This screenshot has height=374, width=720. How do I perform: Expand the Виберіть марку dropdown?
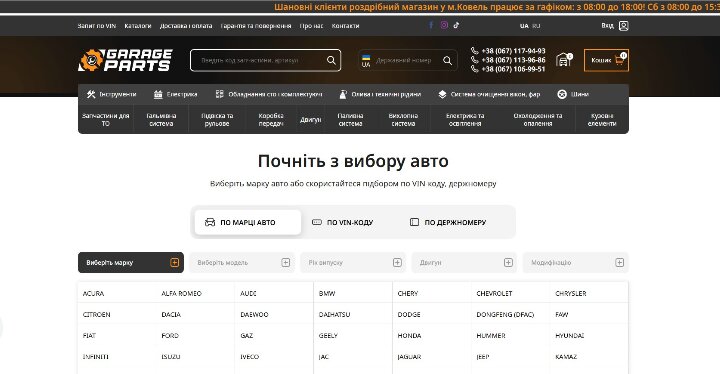coord(131,262)
